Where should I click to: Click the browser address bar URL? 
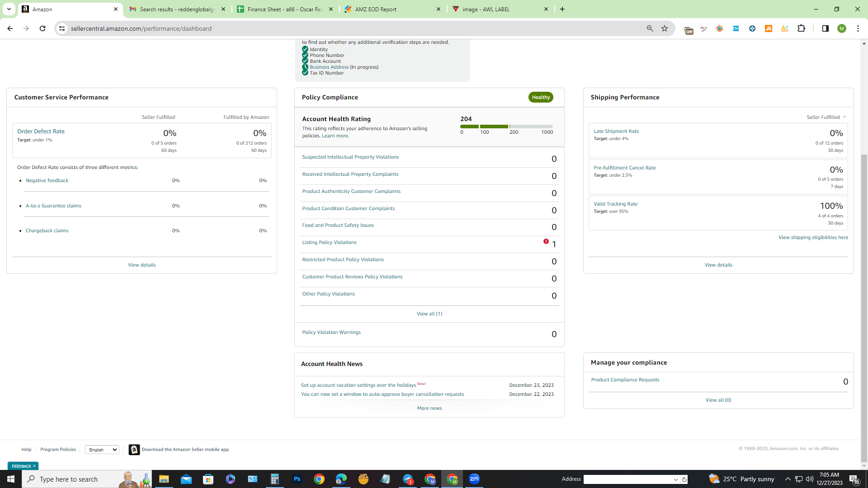(x=141, y=28)
